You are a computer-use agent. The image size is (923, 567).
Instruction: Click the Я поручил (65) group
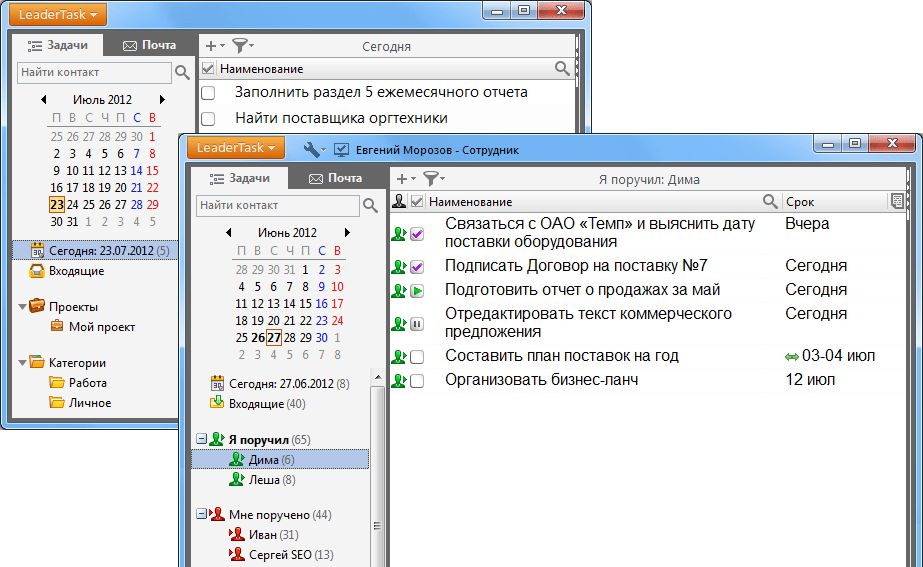[x=260, y=440]
